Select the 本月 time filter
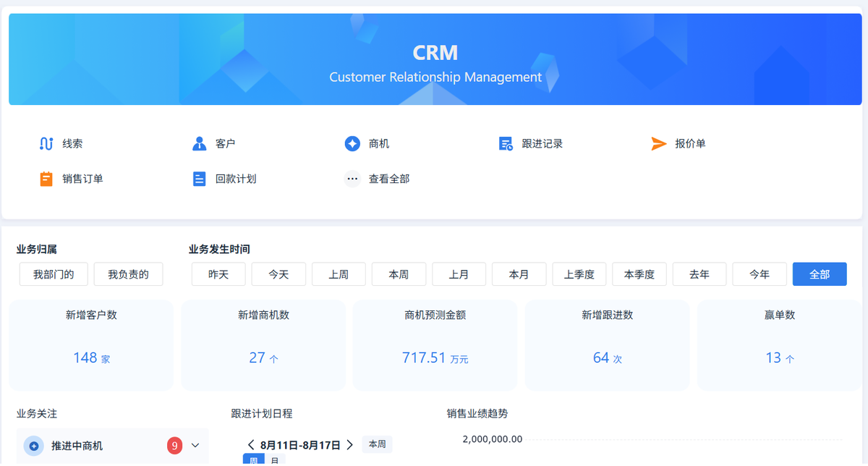The image size is (868, 466). tap(519, 274)
